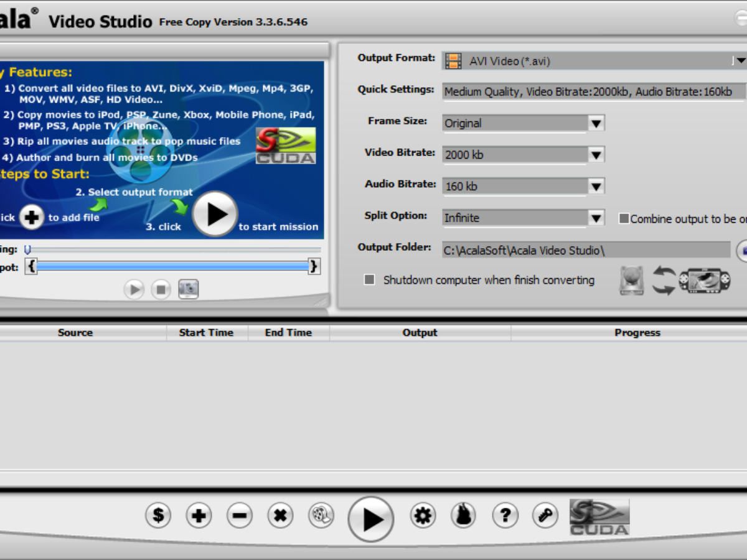Click the browse button next to Output Folder

point(741,250)
